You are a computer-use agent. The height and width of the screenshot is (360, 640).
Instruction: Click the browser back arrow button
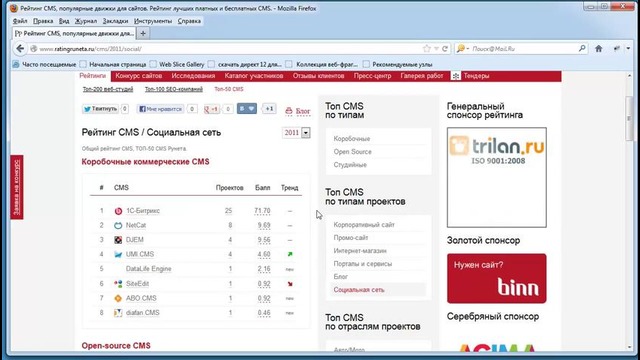20,49
